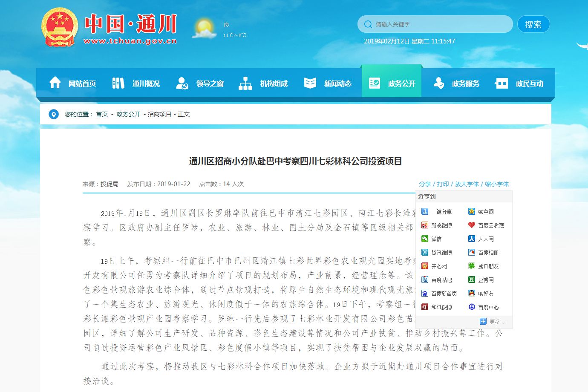Click the 腾讯朋友 clover icon
588x392 pixels.
click(x=472, y=266)
